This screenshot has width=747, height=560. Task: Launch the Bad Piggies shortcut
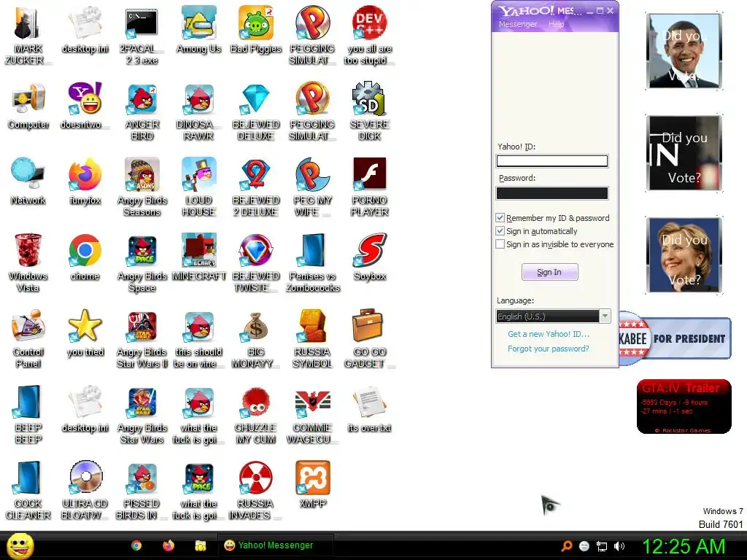[x=256, y=29]
